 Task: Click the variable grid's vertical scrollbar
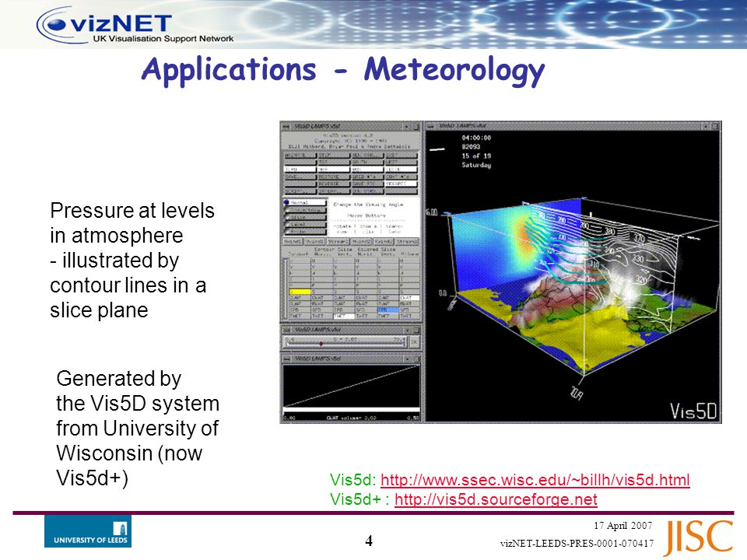pyautogui.click(x=285, y=289)
